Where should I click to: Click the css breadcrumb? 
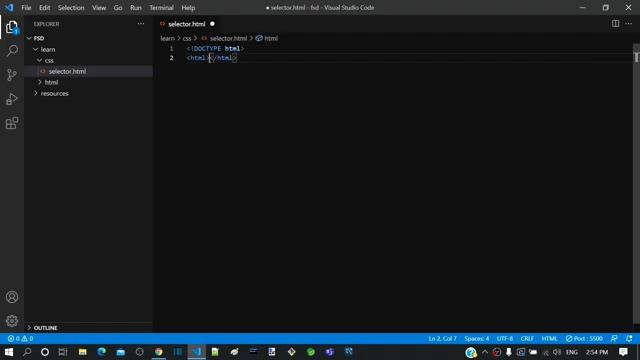click(x=187, y=38)
